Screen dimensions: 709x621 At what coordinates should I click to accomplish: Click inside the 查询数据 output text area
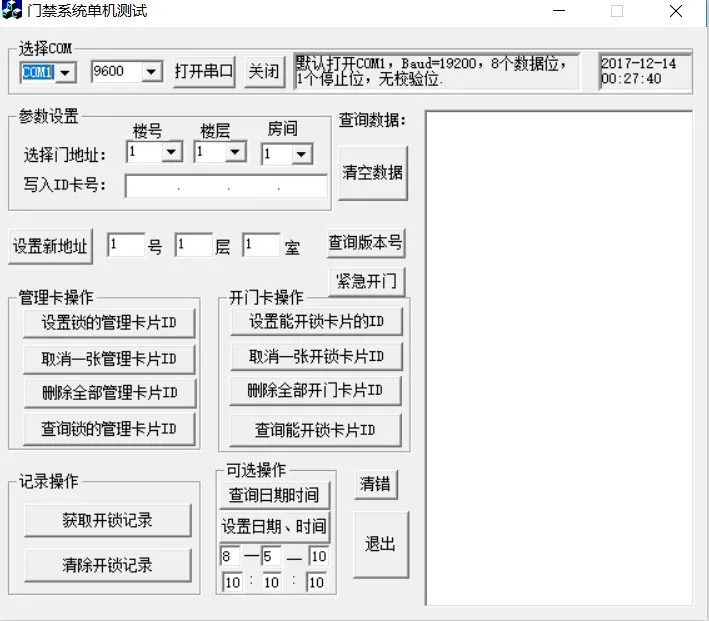559,357
